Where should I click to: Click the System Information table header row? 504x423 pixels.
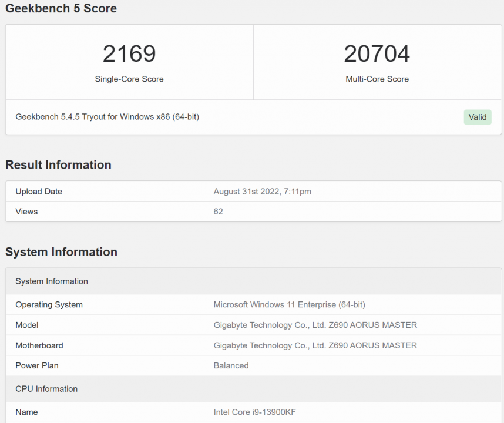(x=52, y=281)
